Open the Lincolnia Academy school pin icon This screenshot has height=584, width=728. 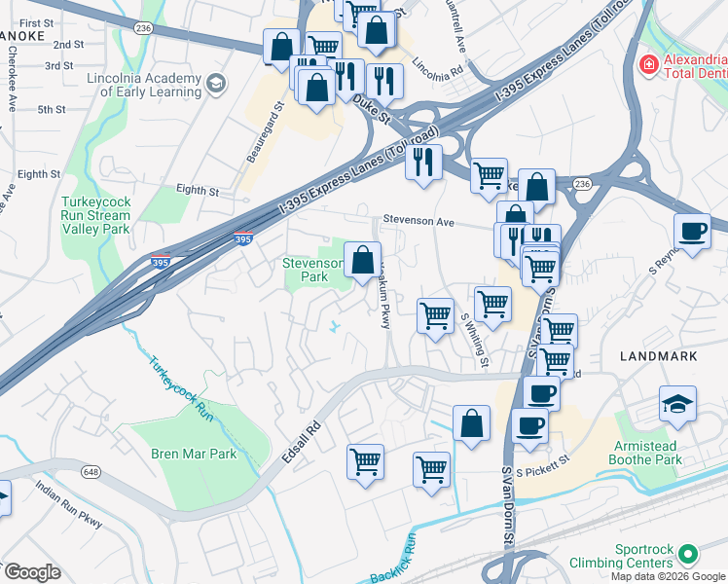point(216,84)
